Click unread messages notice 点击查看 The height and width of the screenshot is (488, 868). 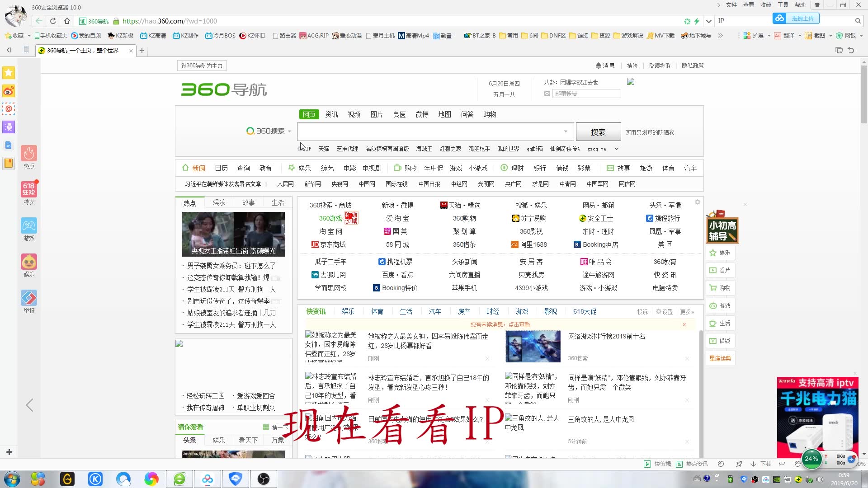coord(500,324)
